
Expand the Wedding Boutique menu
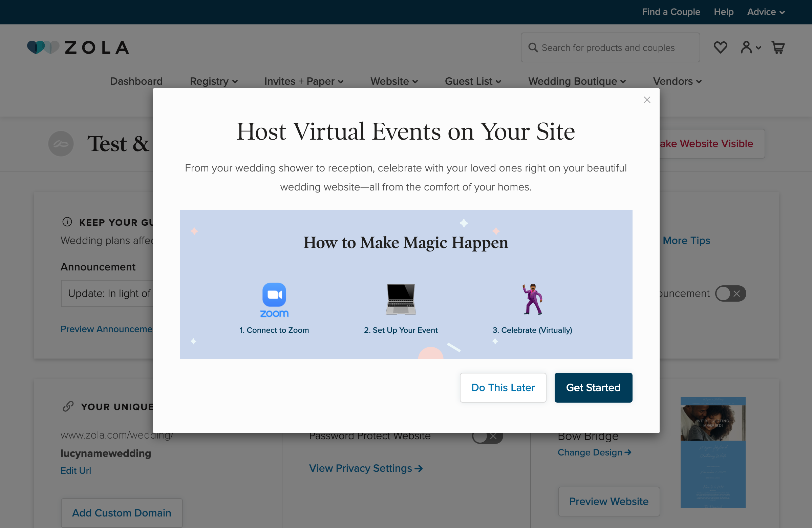(x=577, y=81)
